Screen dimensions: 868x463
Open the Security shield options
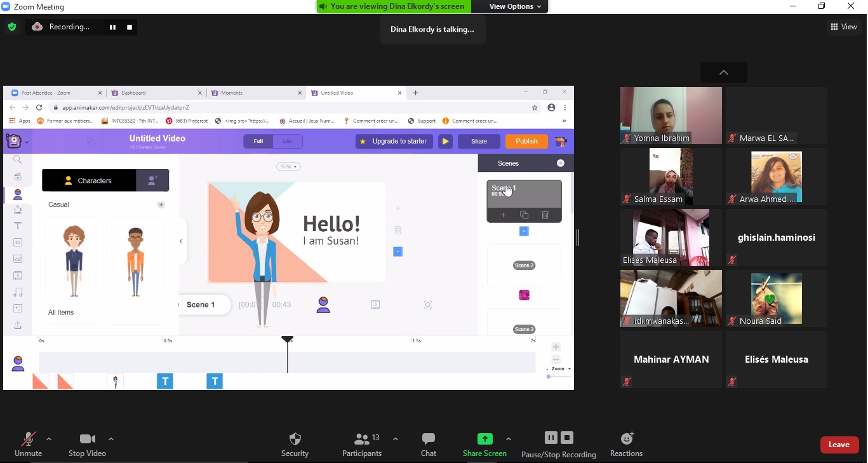pos(295,444)
